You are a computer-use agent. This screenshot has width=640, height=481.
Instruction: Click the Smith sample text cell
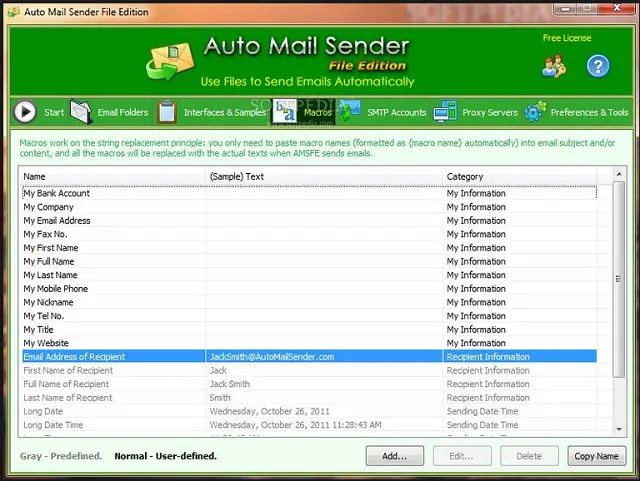point(324,397)
